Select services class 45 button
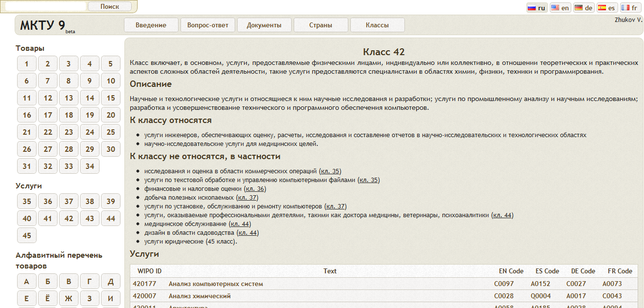Screen dimensions: 644x308 pyautogui.click(x=27, y=235)
